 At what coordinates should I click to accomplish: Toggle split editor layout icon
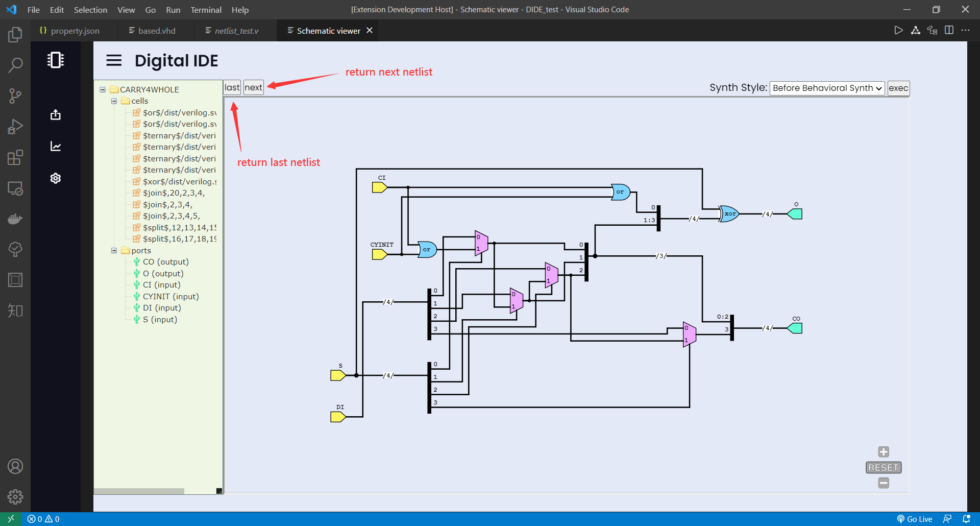[x=949, y=30]
